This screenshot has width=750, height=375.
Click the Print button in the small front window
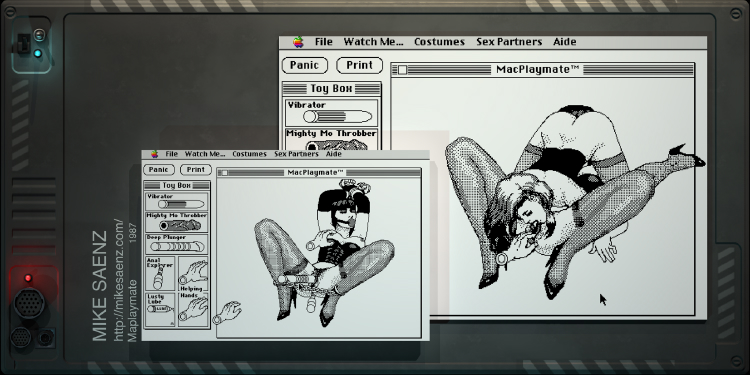[x=196, y=169]
